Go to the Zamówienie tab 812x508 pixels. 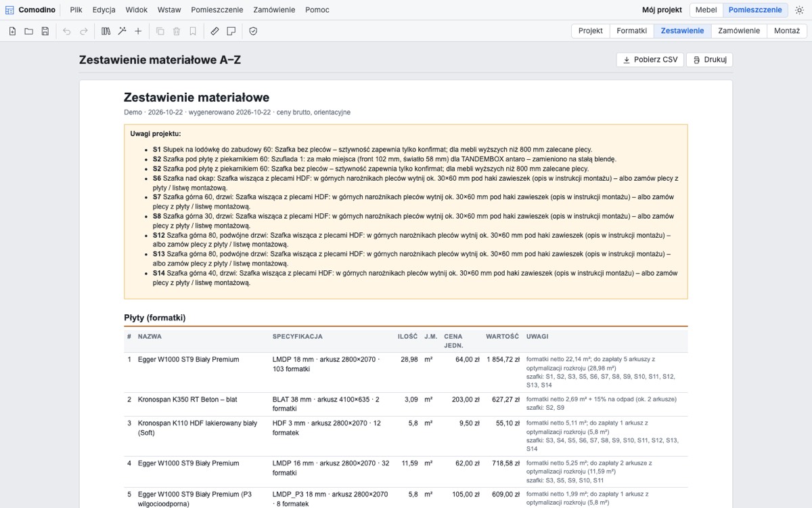[739, 31]
